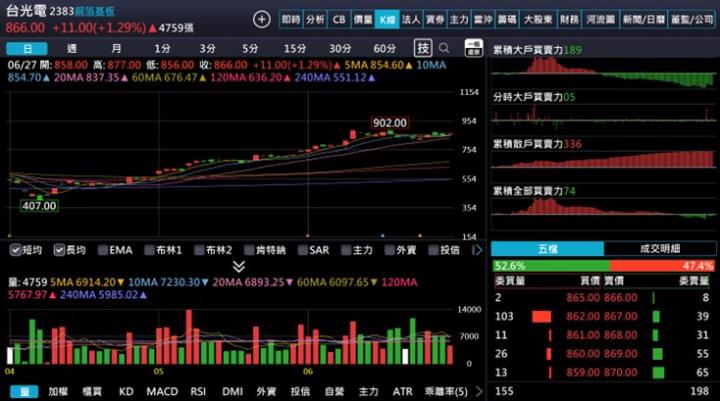Click the 902.00 high price marker
The height and width of the screenshot is (401, 720).
pyautogui.click(x=389, y=123)
